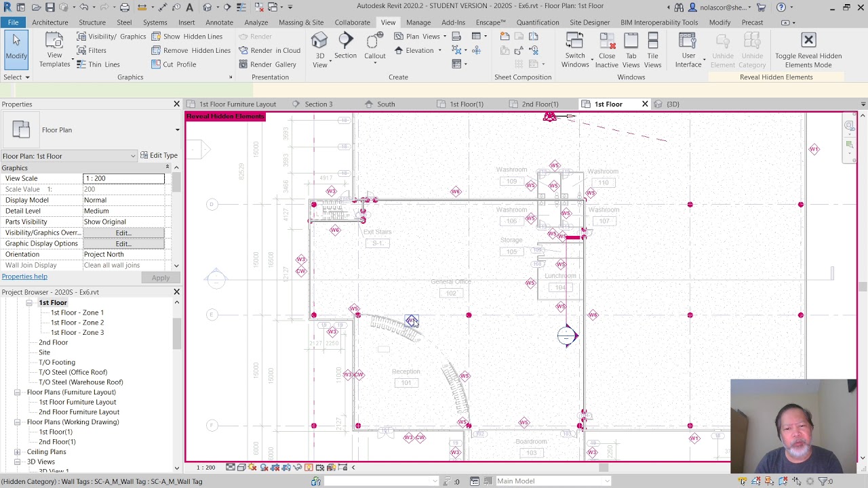The width and height of the screenshot is (868, 488).
Task: Open the Select panel dropdown
Action: [16, 77]
